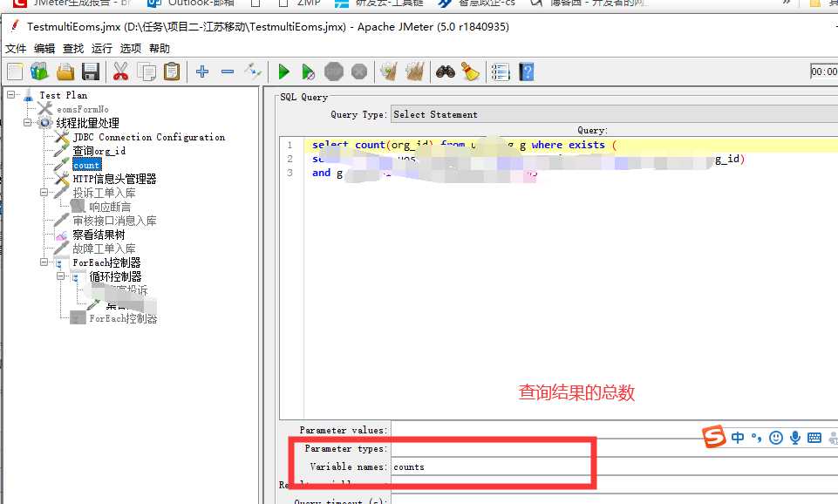Select the 审核接口消息入库 tree item
This screenshot has width=838, height=504.
(x=115, y=221)
